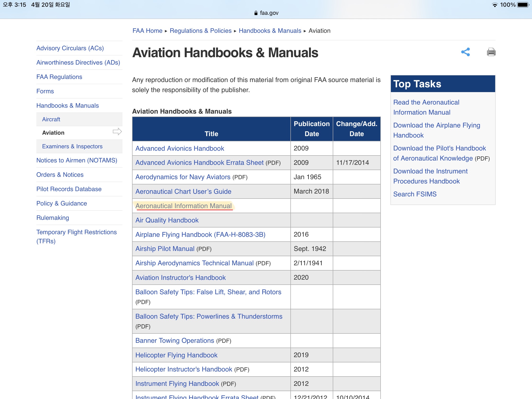Open Regulations & Policies breadcrumb

(x=201, y=31)
